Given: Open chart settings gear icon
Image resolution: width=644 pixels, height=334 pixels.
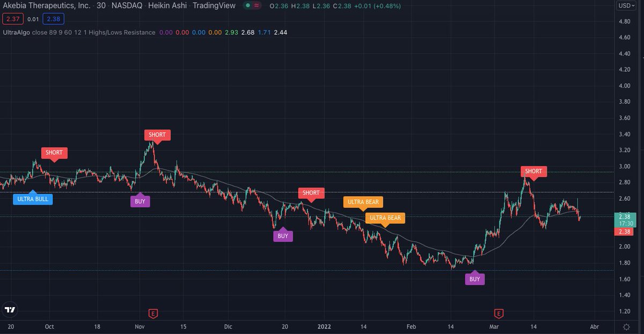Looking at the screenshot, I should tap(626, 326).
